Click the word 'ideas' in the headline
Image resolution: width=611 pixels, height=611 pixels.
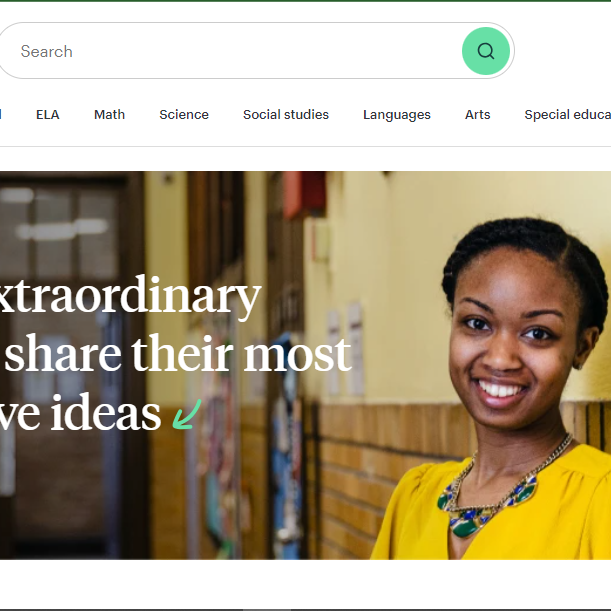point(106,413)
